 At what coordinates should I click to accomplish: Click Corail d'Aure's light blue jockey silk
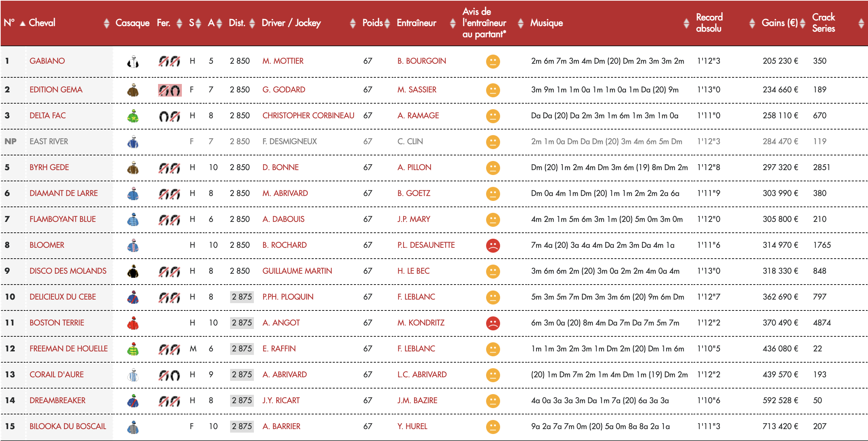point(133,375)
